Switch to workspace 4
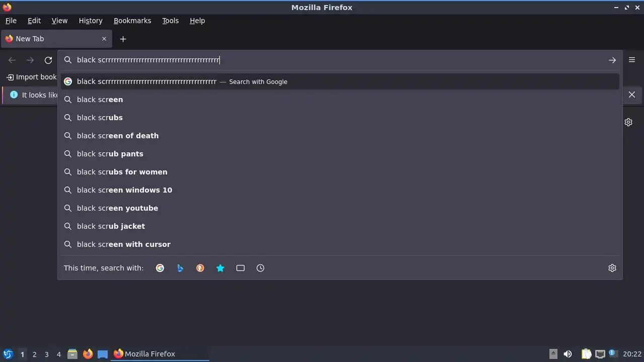This screenshot has width=644, height=362. click(x=58, y=354)
